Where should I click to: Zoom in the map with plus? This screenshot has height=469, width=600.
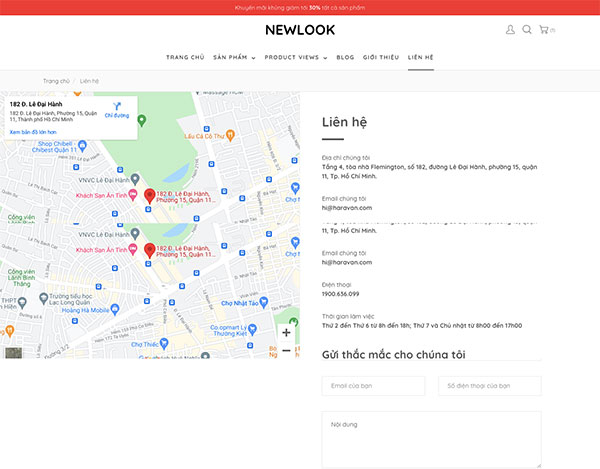(286, 332)
